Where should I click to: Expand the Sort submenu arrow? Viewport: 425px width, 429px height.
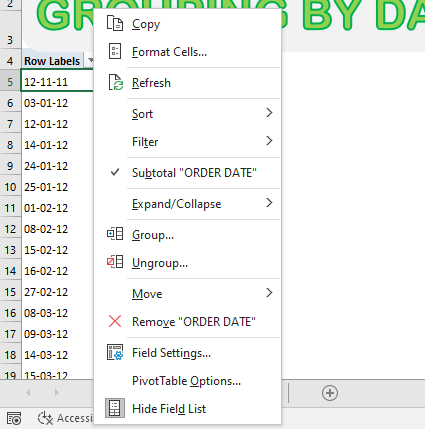[x=269, y=113]
